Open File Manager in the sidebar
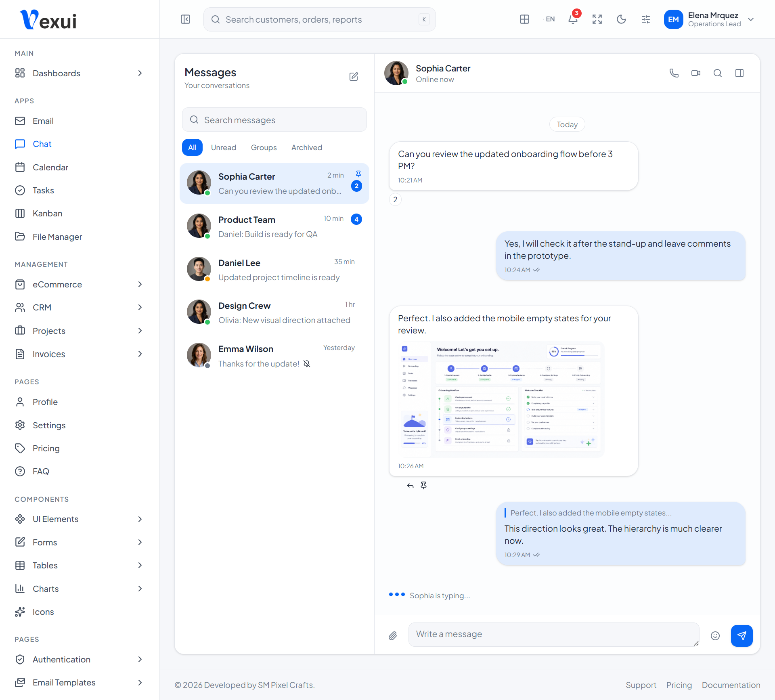This screenshot has height=700, width=775. tap(80, 237)
